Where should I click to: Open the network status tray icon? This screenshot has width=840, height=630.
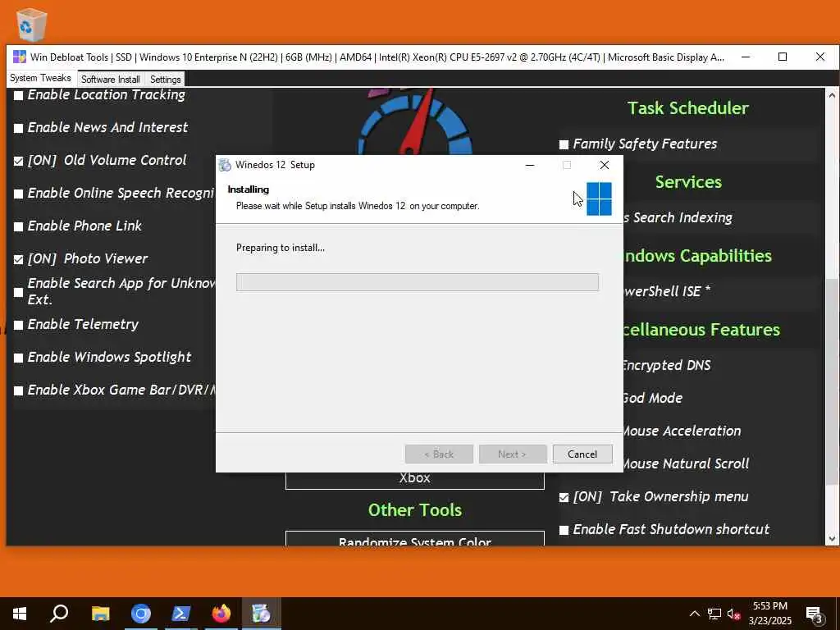click(714, 614)
